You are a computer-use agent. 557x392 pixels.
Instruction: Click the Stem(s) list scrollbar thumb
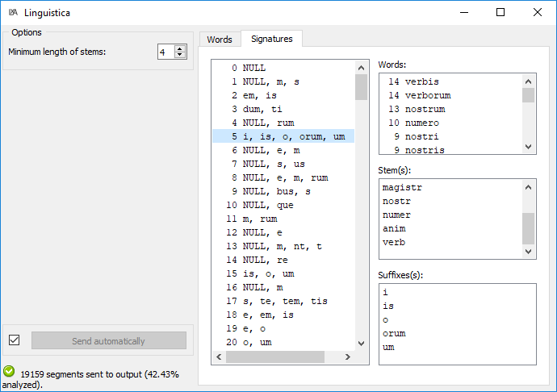pos(528,229)
